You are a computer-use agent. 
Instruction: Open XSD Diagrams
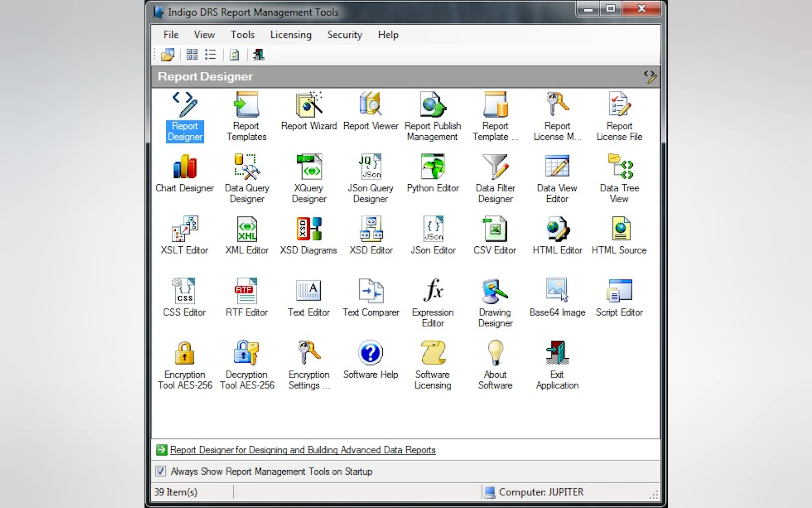coord(309,235)
